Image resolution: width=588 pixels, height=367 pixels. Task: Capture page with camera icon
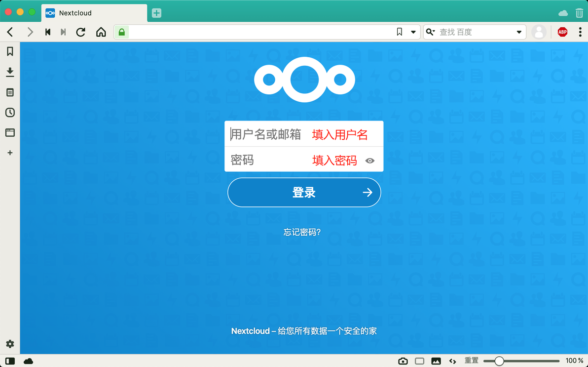[x=403, y=361]
